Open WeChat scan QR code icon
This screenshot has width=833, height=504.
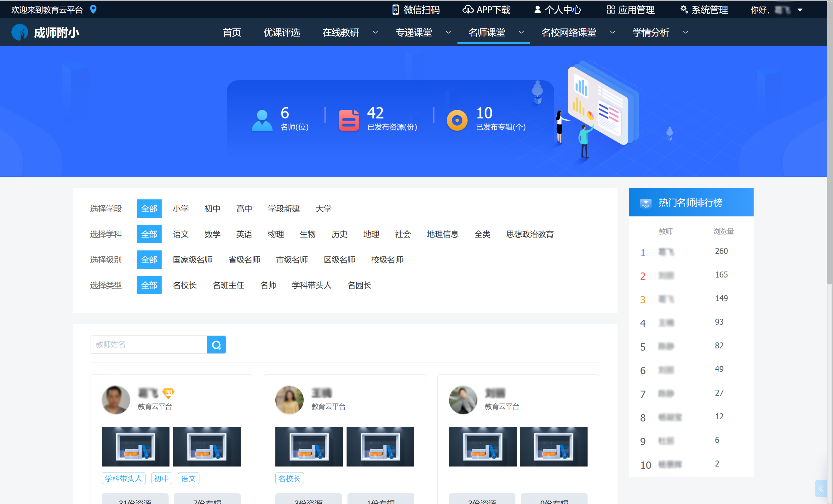395,10
